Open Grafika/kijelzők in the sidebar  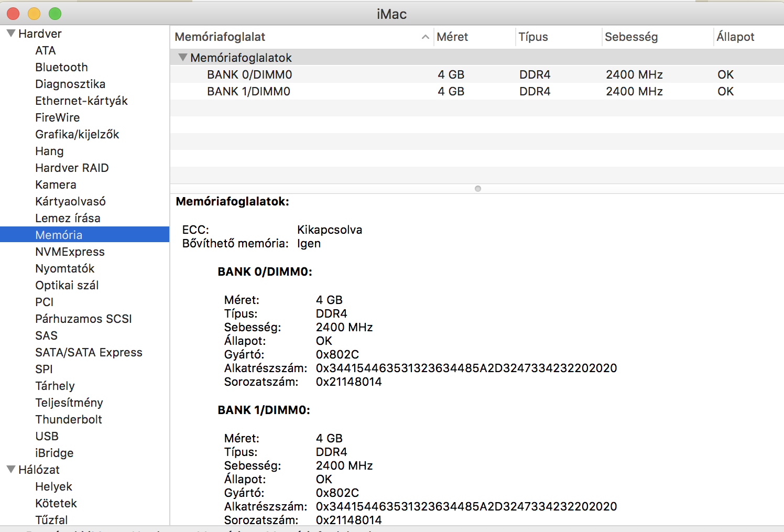(77, 134)
